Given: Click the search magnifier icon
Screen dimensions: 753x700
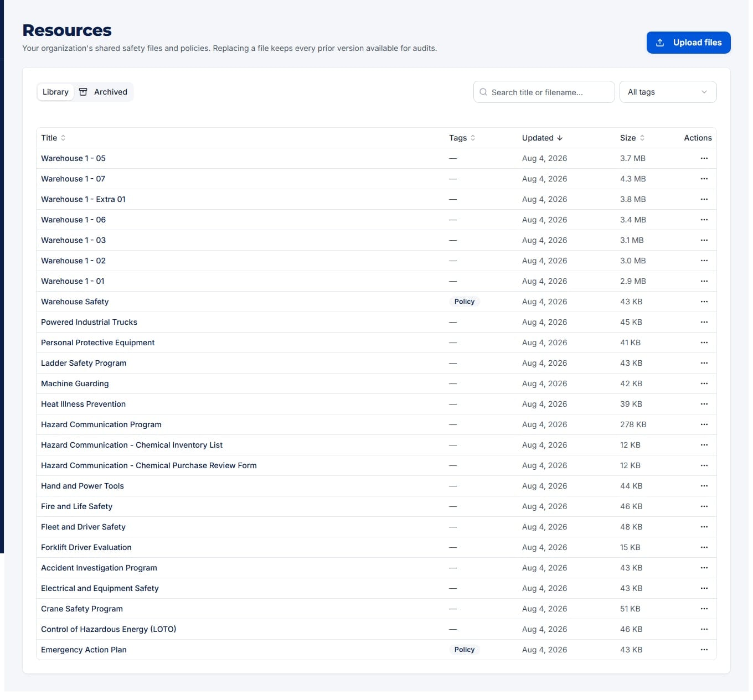Looking at the screenshot, I should point(483,92).
